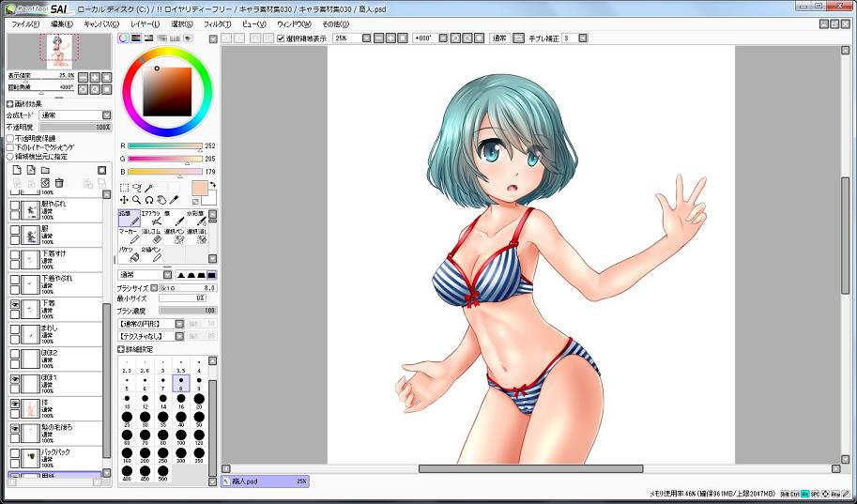Delete layer using the trash can icon

point(59,183)
